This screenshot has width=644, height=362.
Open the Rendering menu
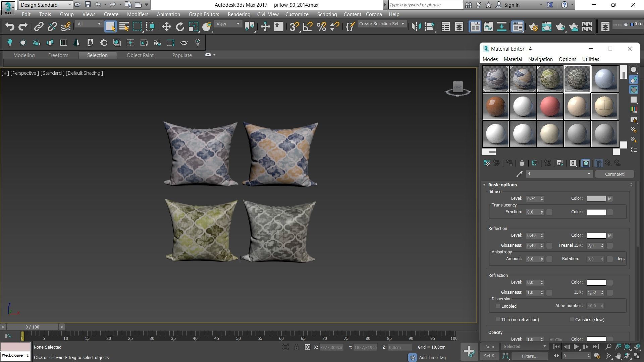239,14
